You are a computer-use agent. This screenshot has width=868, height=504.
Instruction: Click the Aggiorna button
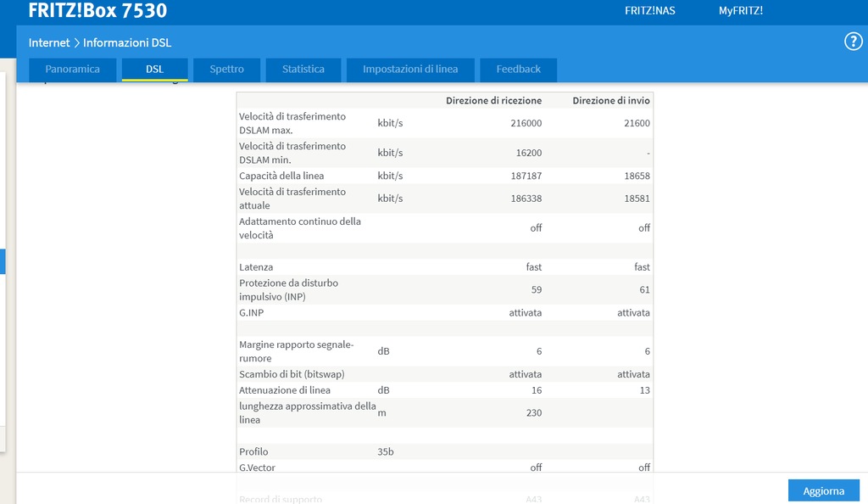[824, 490]
